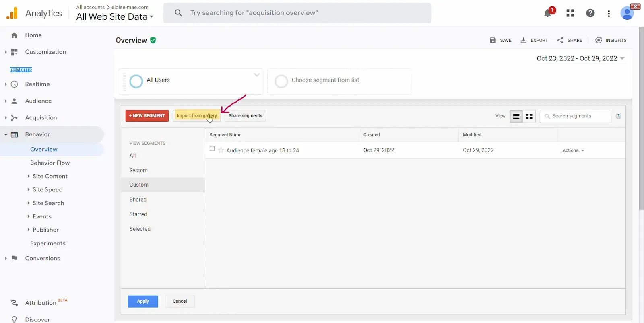The image size is (644, 323).
Task: Open the Actions dropdown for the segment
Action: tap(573, 150)
